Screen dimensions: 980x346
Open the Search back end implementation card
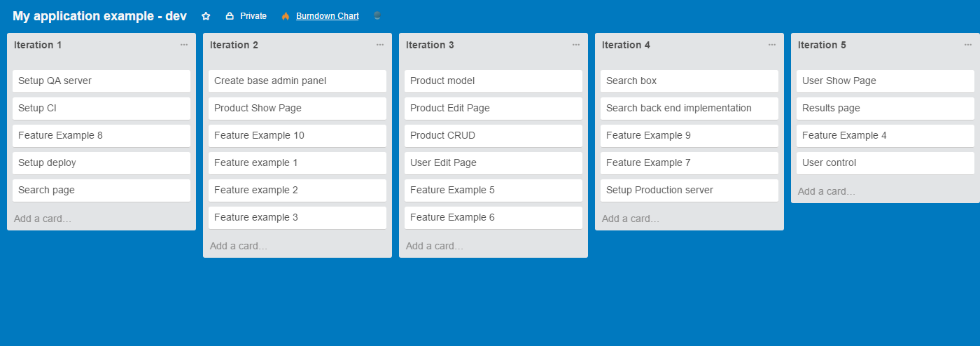click(689, 108)
